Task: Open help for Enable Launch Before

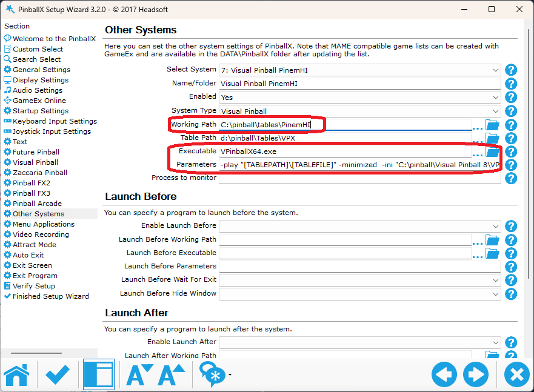Action: click(x=511, y=226)
